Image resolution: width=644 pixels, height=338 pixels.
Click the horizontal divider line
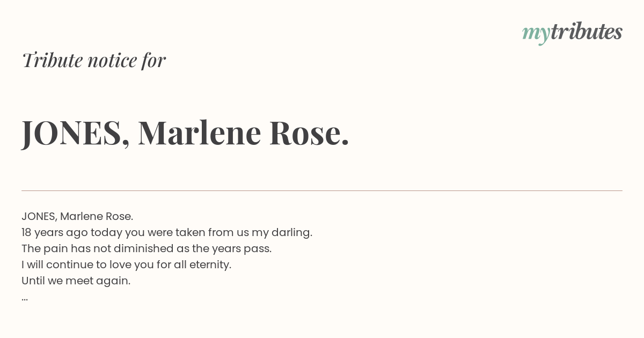pyautogui.click(x=322, y=190)
